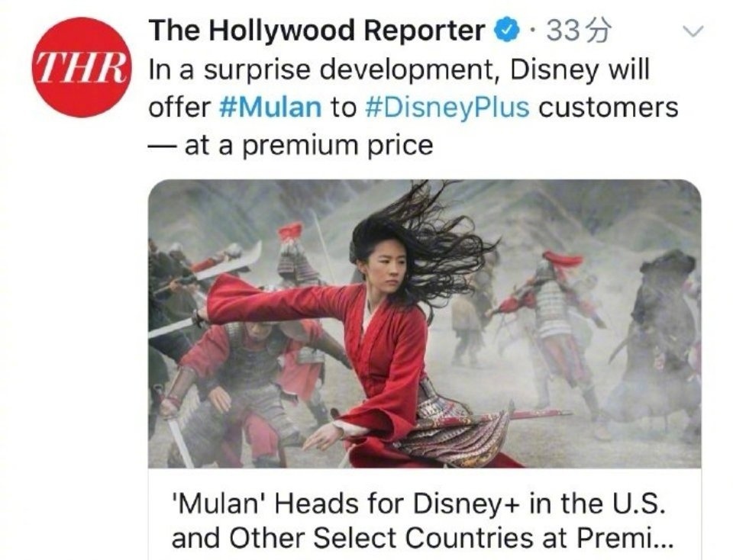Click the "Premi..." truncated headline ending
This screenshot has width=733, height=560.
[x=625, y=538]
